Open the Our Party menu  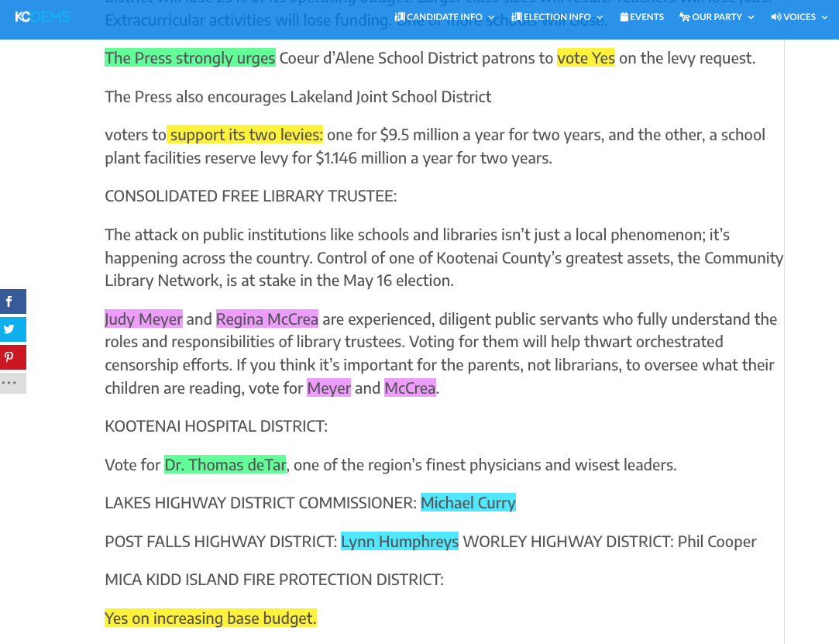(717, 17)
